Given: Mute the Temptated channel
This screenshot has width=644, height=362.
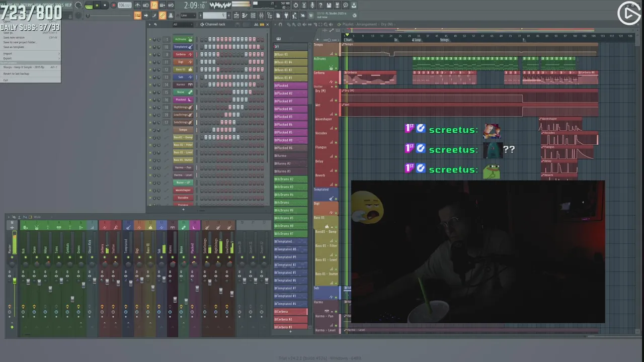Looking at the screenshot, I should pos(150,47).
